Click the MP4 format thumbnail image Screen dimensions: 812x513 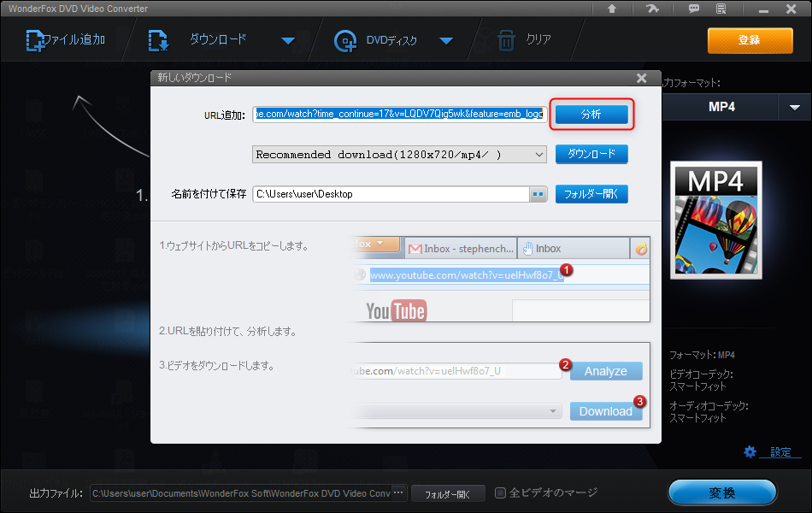(x=715, y=221)
